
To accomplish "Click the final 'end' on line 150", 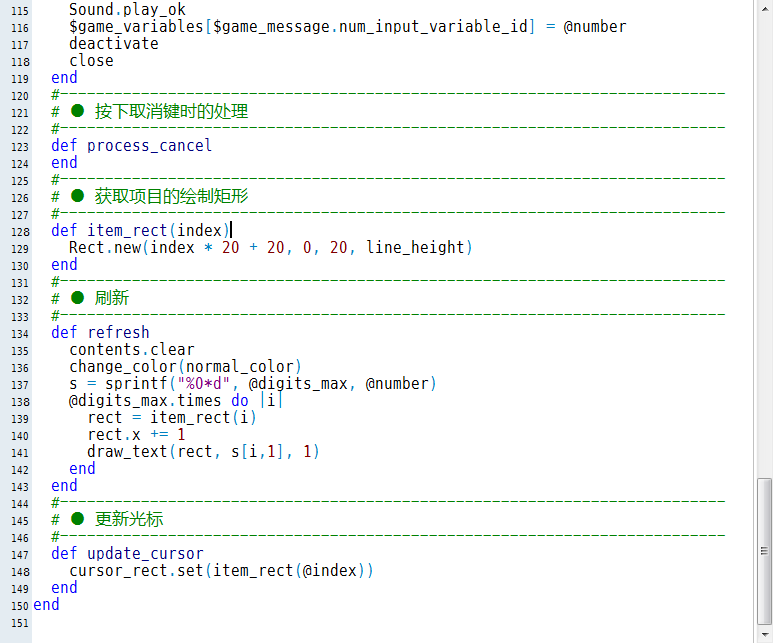I will (46, 605).
